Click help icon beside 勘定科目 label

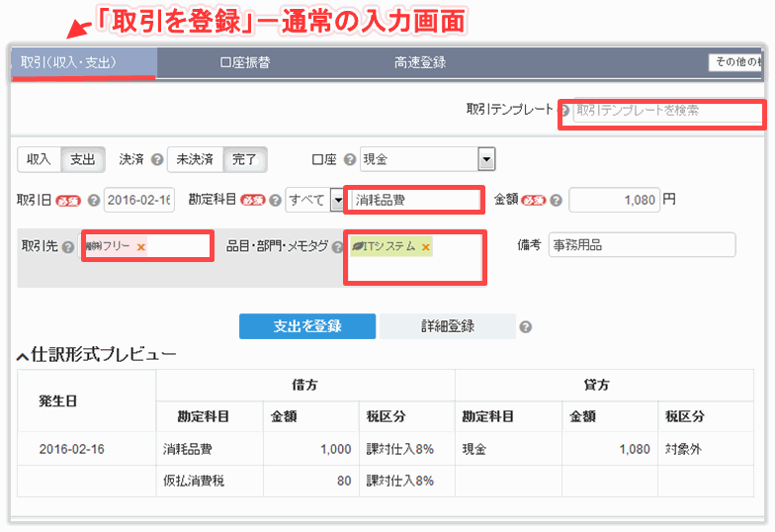click(275, 200)
